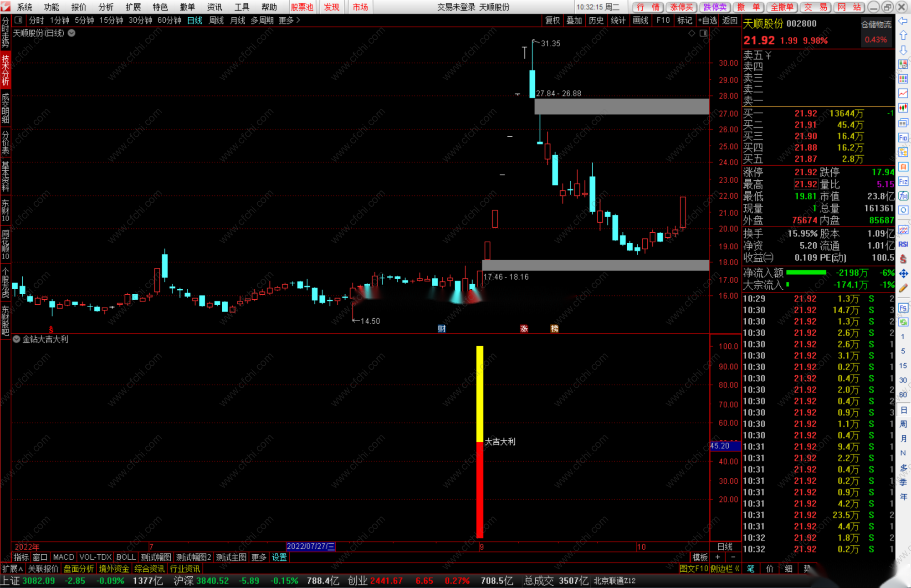The width and height of the screenshot is (911, 588).
Task: Click the red line trend chart icon
Action: (x=903, y=93)
